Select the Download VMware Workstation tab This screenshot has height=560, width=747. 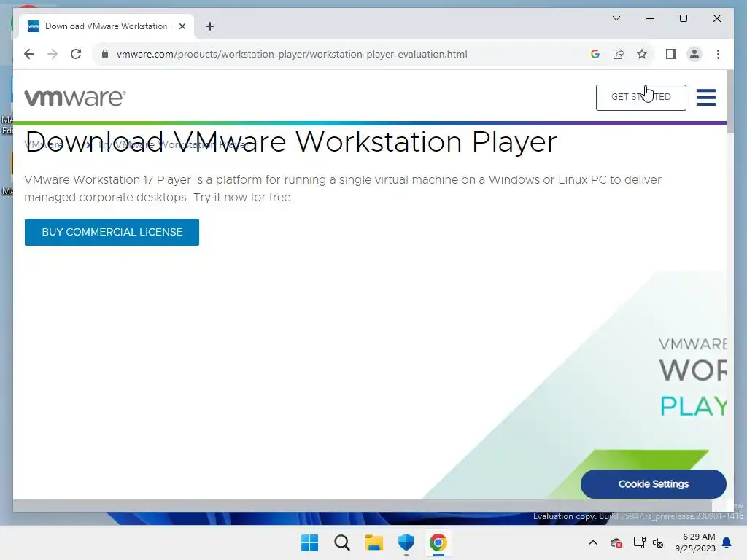click(x=107, y=26)
